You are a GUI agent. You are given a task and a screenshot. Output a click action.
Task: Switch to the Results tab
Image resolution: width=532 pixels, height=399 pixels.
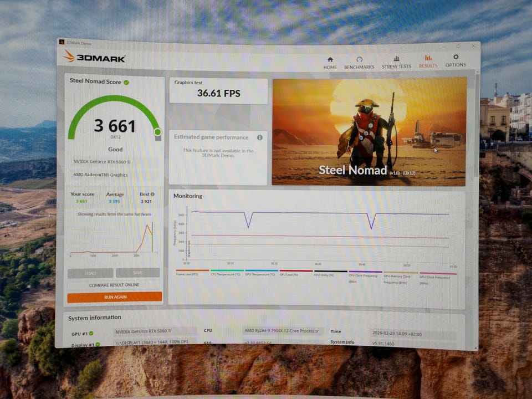[x=428, y=62]
